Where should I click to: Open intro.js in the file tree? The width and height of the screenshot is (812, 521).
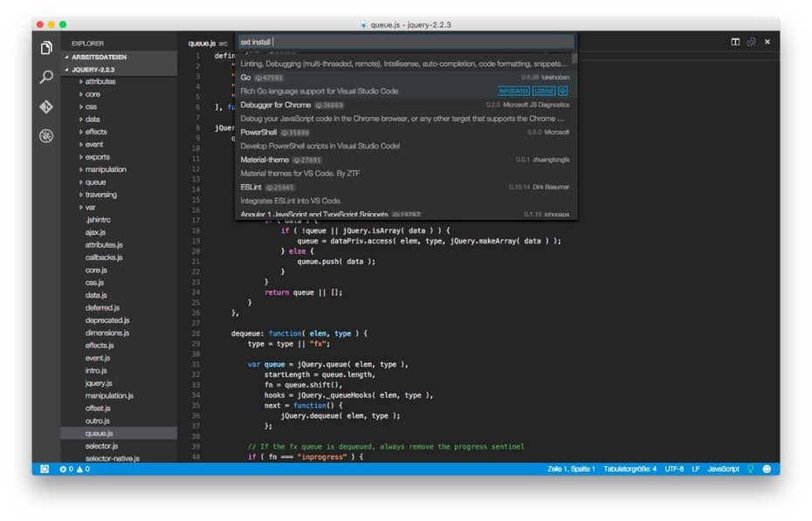pos(119,370)
